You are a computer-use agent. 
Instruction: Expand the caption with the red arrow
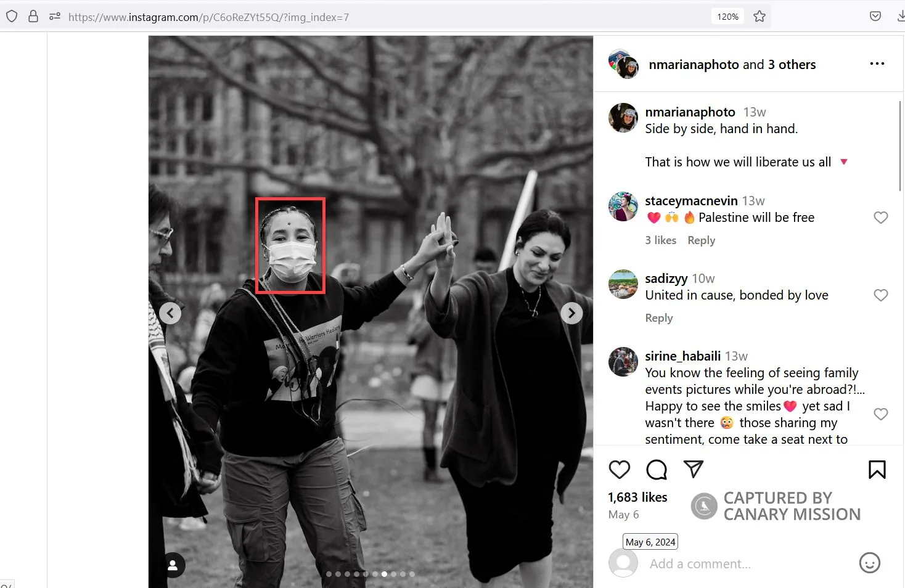point(844,161)
